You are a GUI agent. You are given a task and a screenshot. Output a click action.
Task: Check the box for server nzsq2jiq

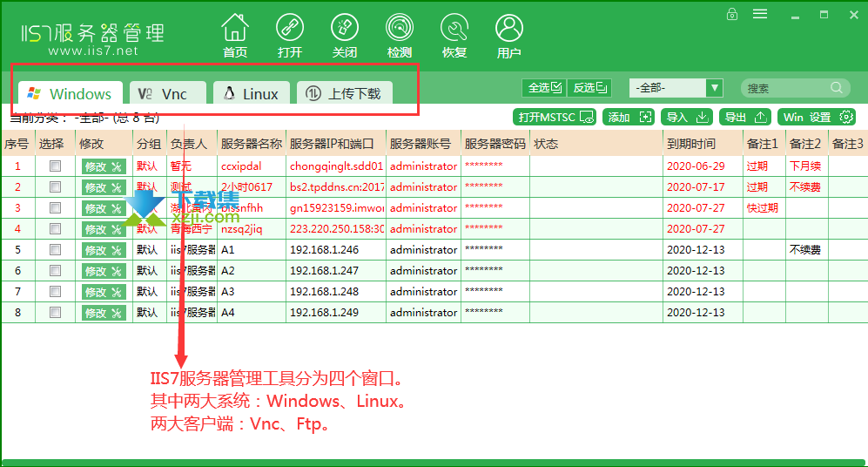point(55,229)
